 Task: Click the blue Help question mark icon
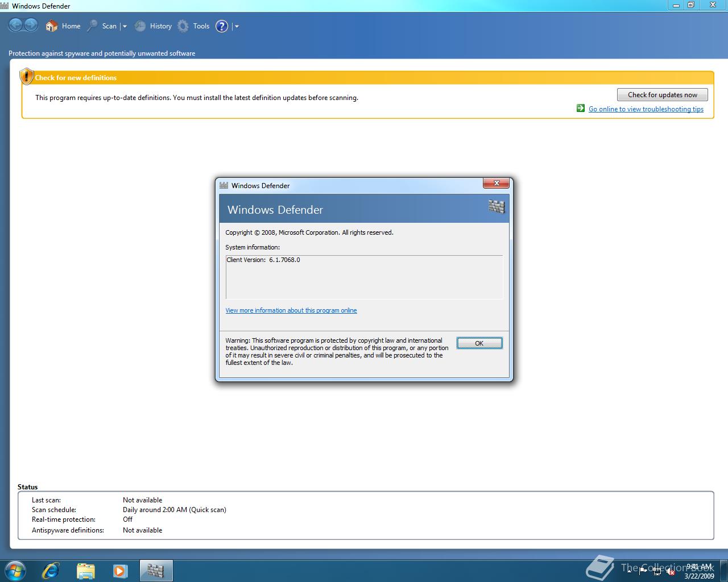(222, 26)
